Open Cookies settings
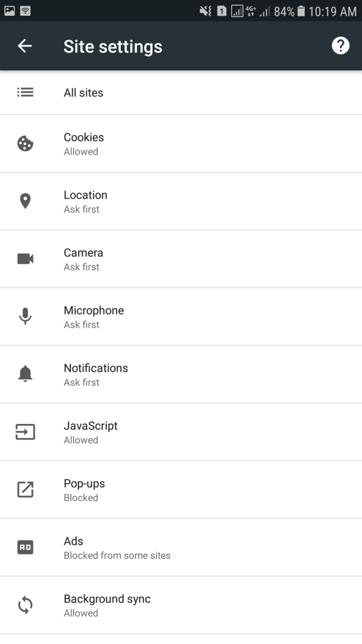This screenshot has height=644, width=362. [x=181, y=144]
